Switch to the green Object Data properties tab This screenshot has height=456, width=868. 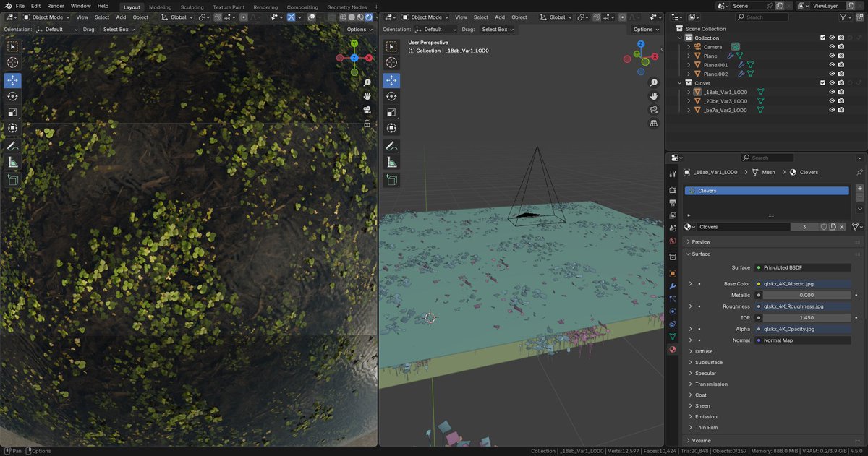673,337
